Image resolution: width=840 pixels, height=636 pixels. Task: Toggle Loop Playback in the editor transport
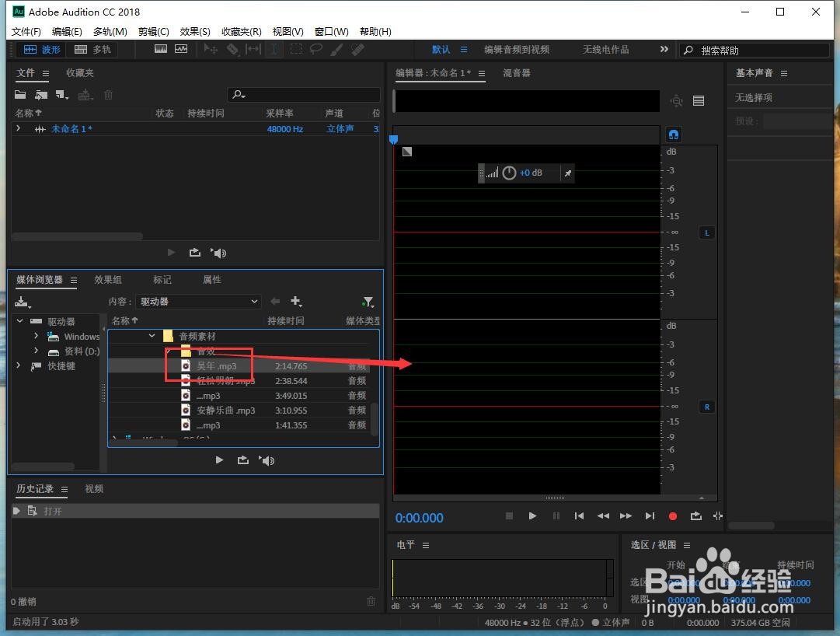(696, 516)
